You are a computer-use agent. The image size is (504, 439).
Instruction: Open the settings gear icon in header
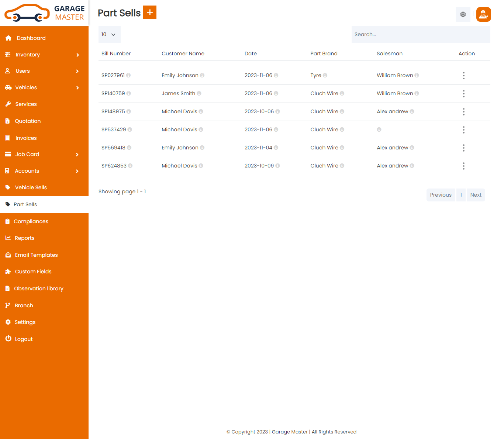click(x=463, y=14)
